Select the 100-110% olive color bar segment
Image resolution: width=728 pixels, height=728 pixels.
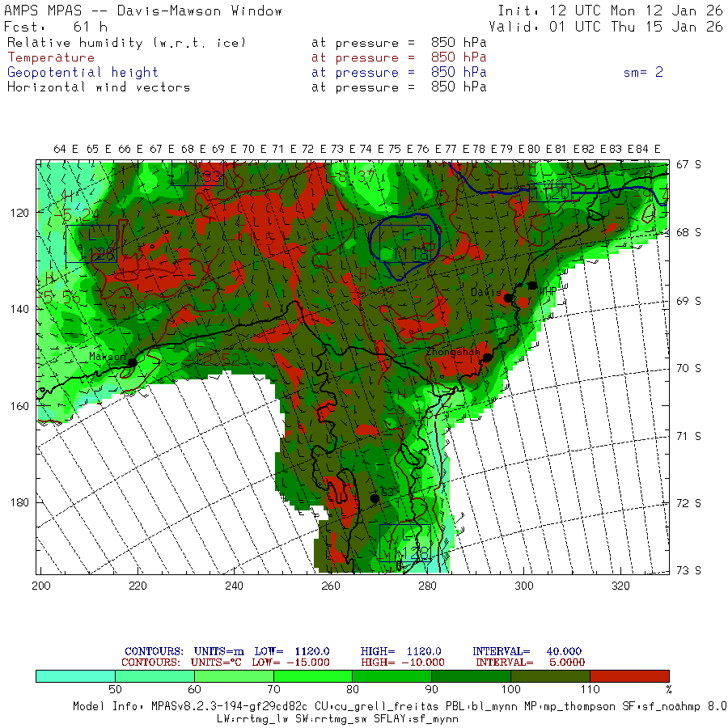coord(550,676)
